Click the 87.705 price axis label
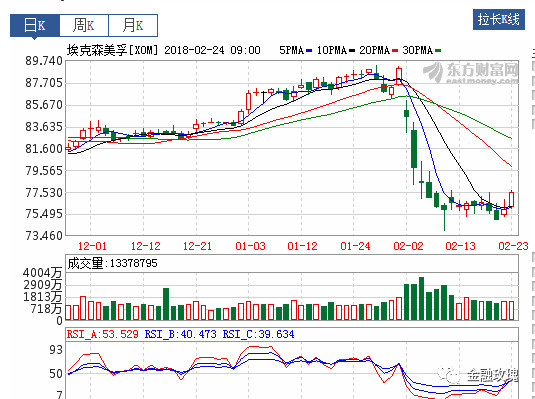The height and width of the screenshot is (399, 535). pos(44,83)
